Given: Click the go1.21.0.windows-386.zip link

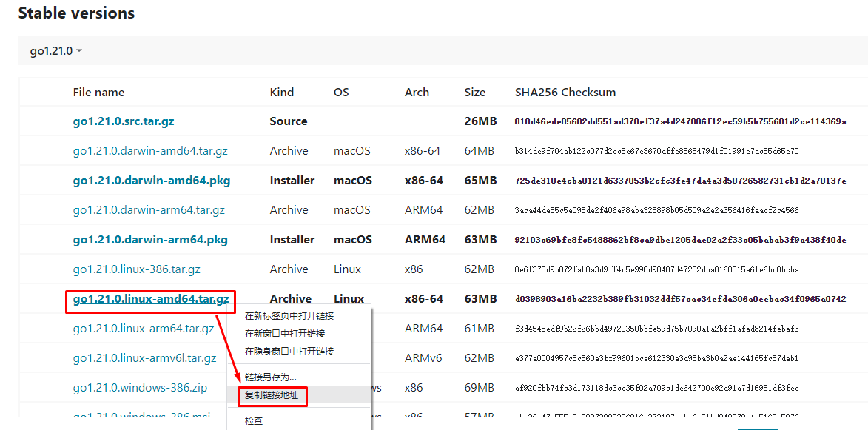Looking at the screenshot, I should click(140, 387).
